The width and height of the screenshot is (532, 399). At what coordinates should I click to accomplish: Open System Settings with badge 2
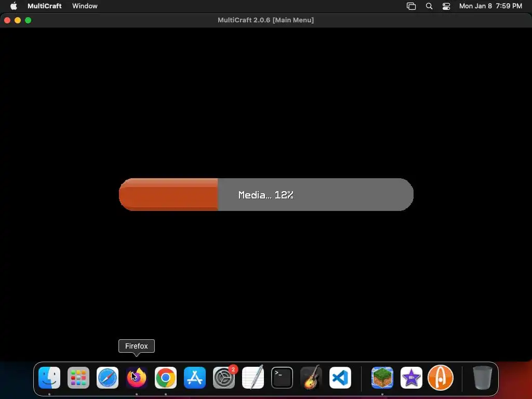pyautogui.click(x=224, y=378)
